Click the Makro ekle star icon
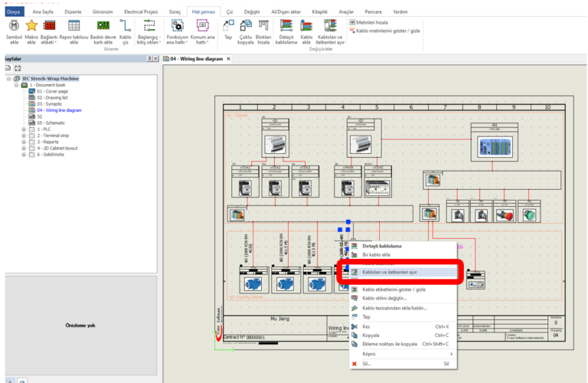 31,27
